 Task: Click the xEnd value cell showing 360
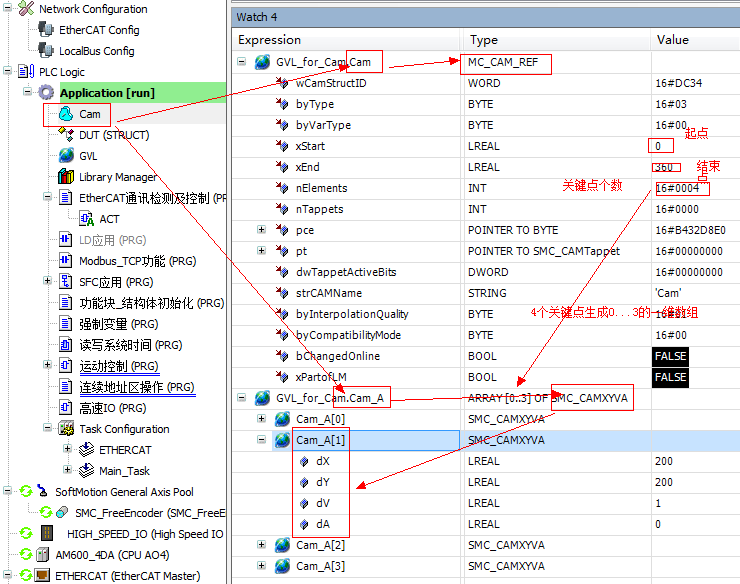[667, 167]
